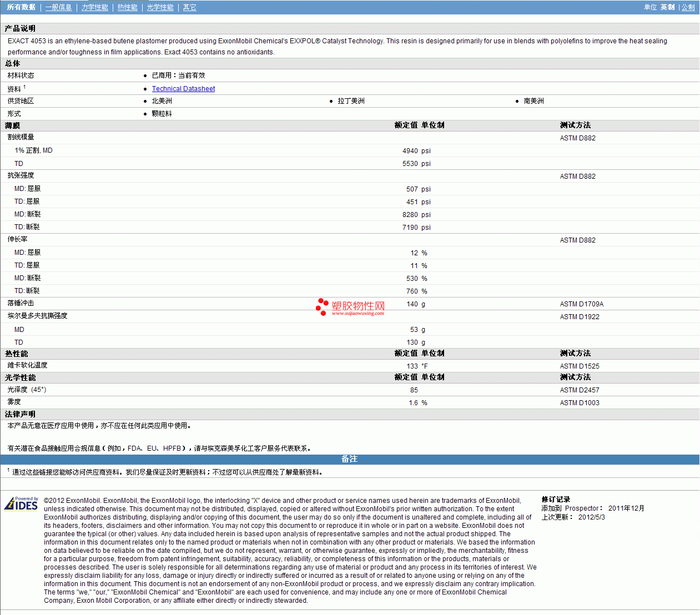The image size is (700, 615).
Task: Switch to the 一般信息 tab
Action: coord(59,7)
